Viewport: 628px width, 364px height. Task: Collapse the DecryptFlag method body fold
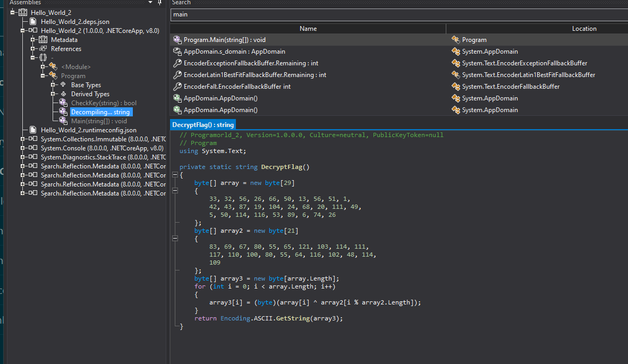point(174,175)
